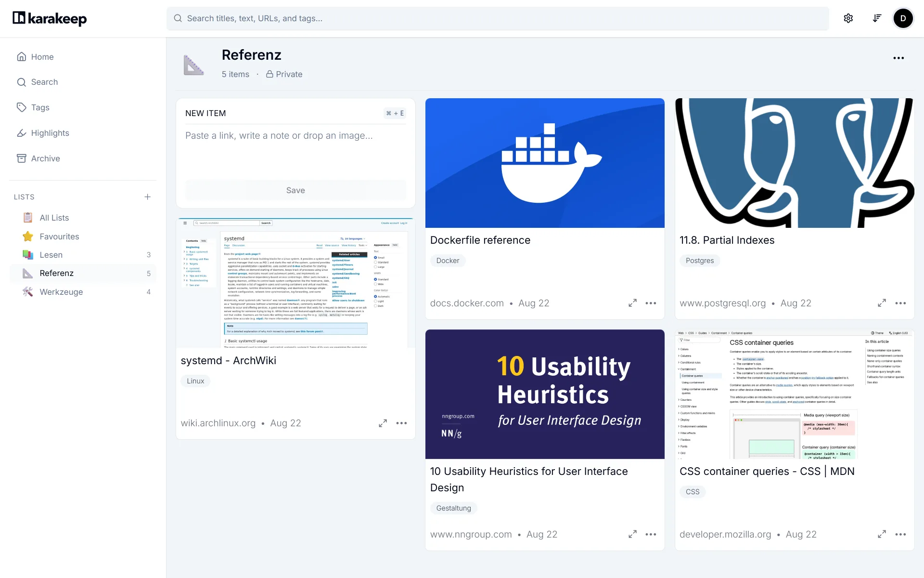Open more options for systemd ArchWiki
The image size is (924, 578).
tap(401, 423)
